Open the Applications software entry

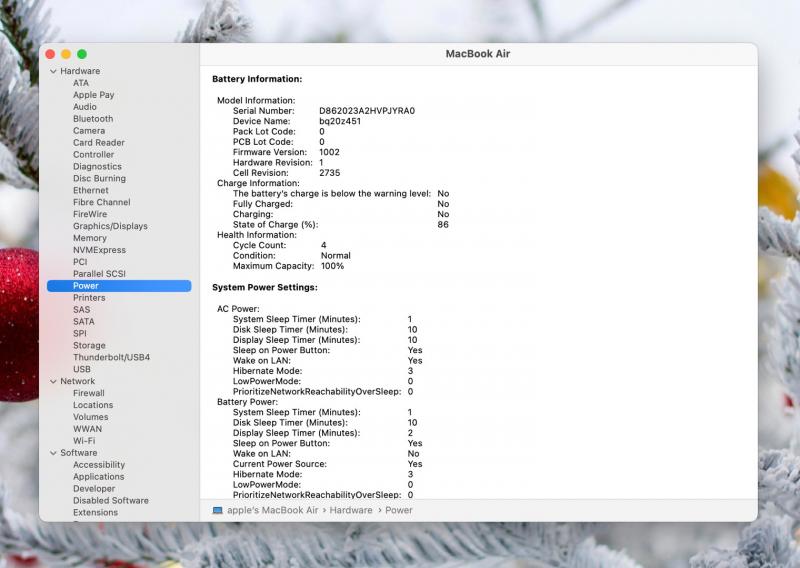click(98, 477)
